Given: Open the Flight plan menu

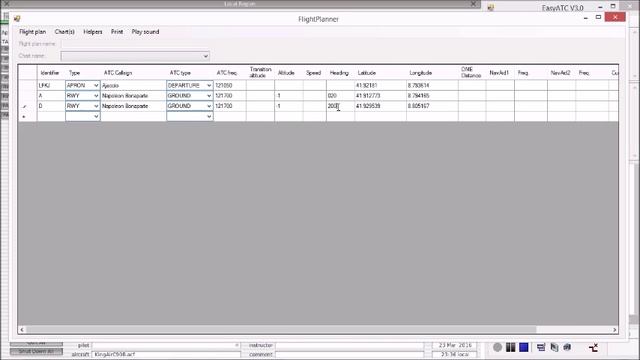Looking at the screenshot, I should tap(32, 31).
